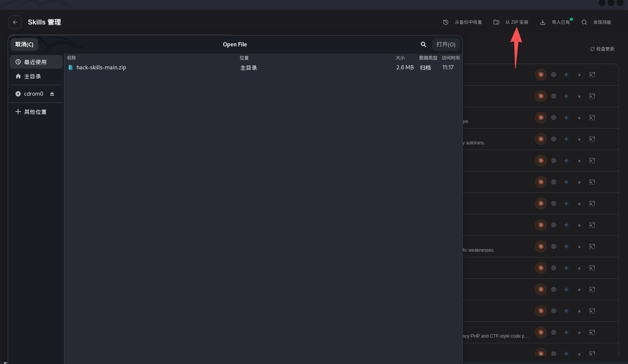
Task: Open search in the Open File dialog
Action: point(424,44)
